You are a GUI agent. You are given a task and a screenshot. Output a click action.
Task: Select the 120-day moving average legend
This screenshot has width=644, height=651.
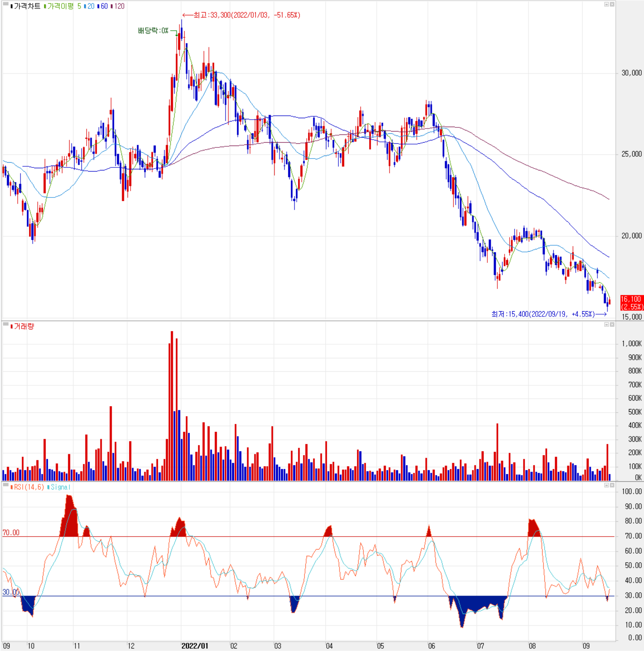tap(118, 6)
